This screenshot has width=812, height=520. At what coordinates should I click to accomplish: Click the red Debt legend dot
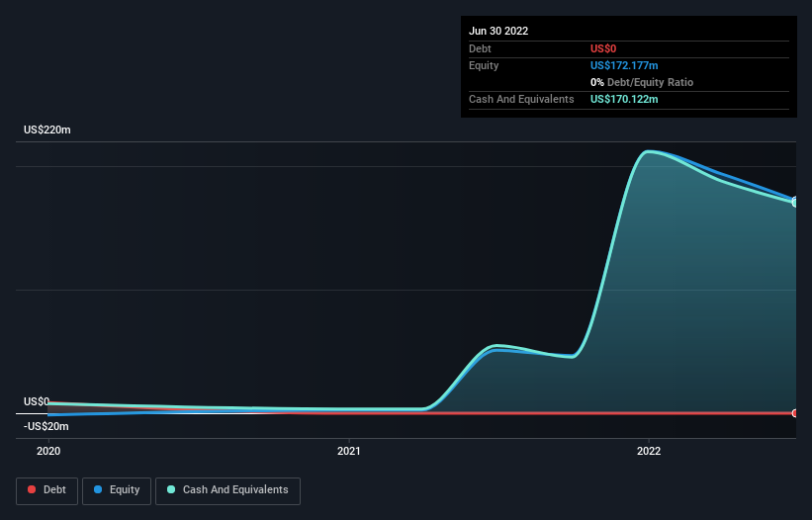click(x=32, y=489)
